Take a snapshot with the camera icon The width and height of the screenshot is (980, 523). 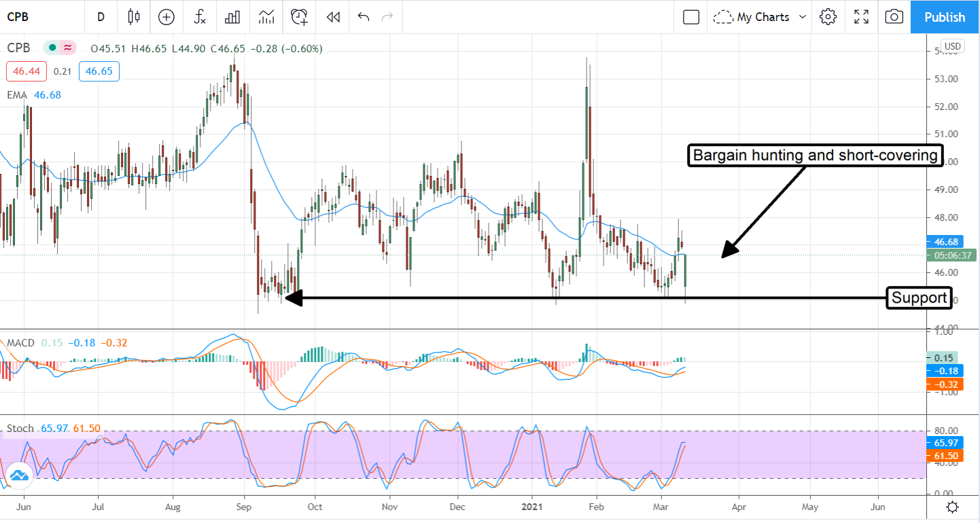(x=895, y=17)
